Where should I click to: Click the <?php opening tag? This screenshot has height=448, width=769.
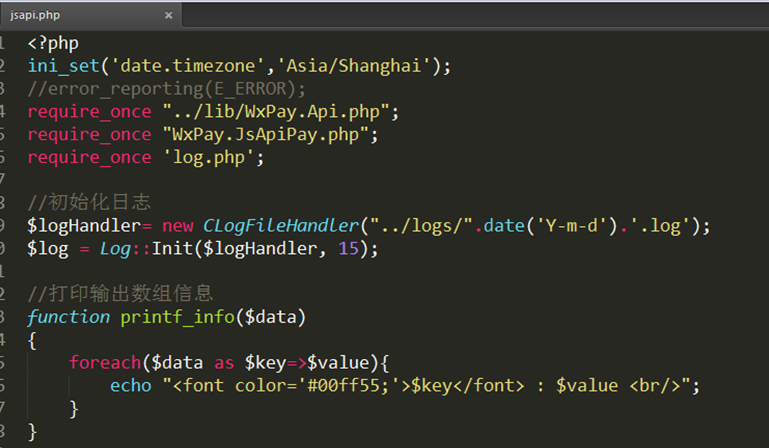53,43
